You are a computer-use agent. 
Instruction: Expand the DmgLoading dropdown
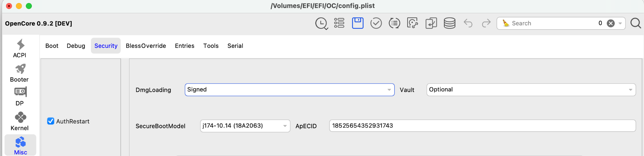389,90
